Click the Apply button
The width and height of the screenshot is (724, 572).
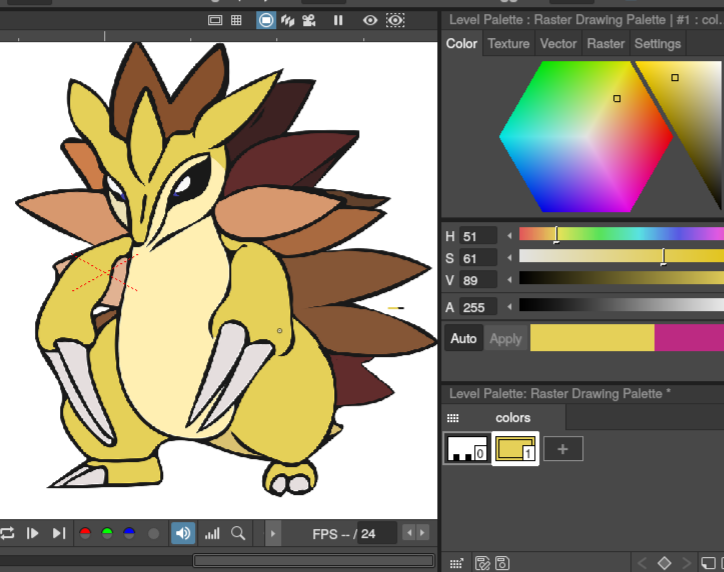click(506, 338)
